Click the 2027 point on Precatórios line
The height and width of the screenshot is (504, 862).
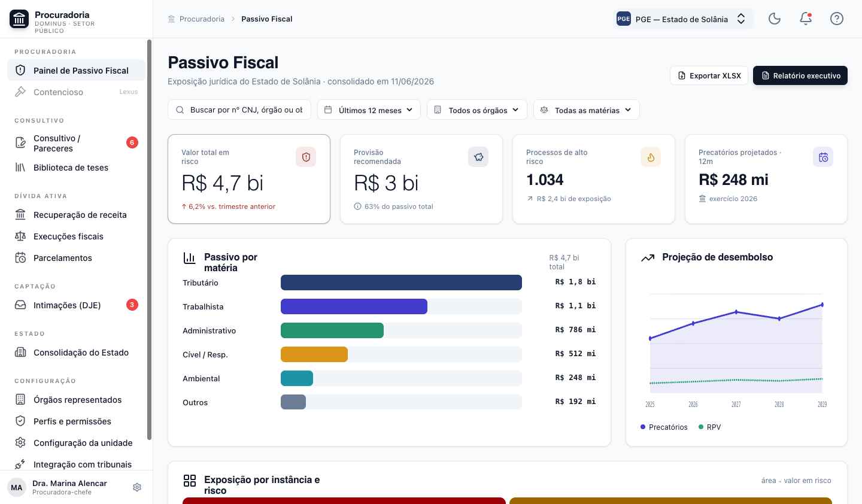[x=736, y=312]
